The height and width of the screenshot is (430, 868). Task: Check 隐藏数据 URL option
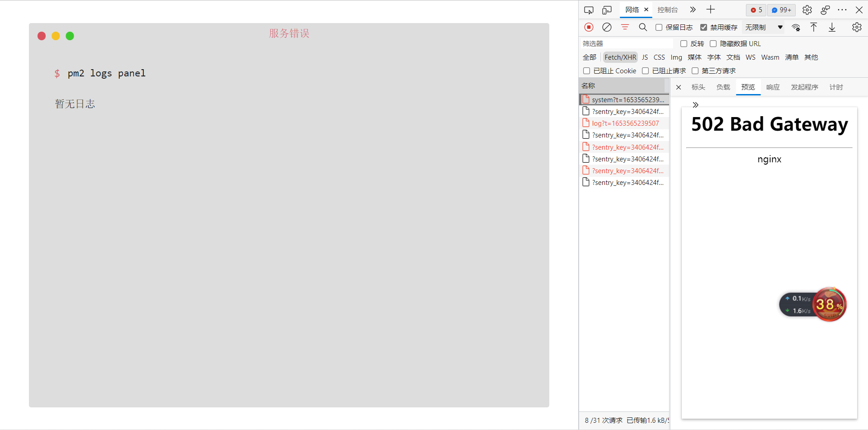tap(713, 44)
